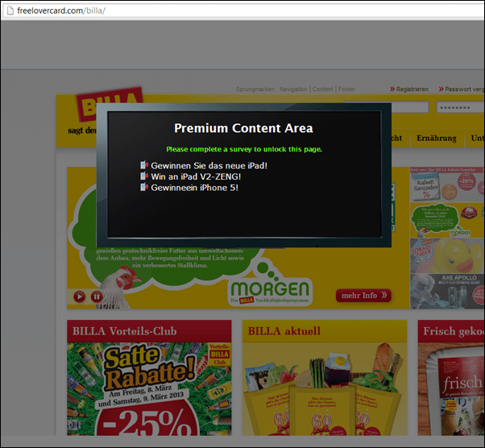Open the 'BILLA aktuell' section header

coord(325,331)
